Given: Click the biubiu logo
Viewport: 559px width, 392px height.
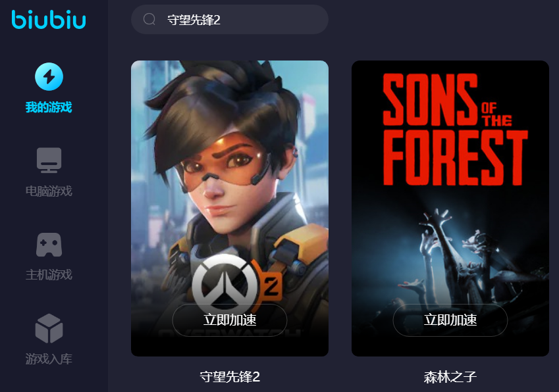Looking at the screenshot, I should (49, 20).
